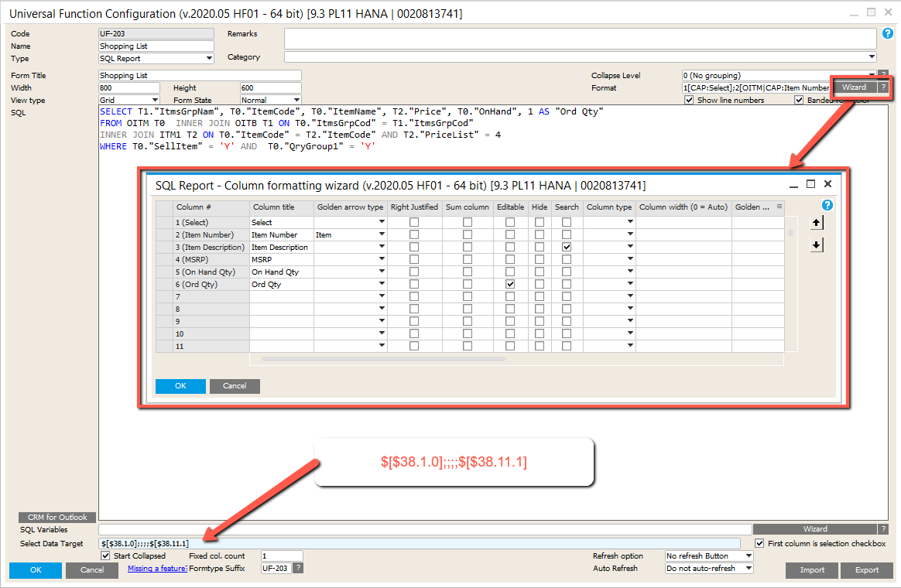Open help icon beside Remarks field
The image size is (901, 588).
coord(888,33)
